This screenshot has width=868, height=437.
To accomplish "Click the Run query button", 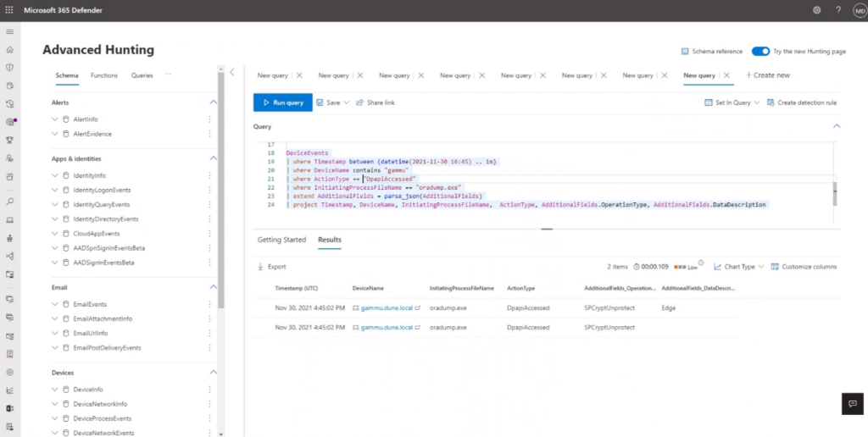I will pos(282,102).
